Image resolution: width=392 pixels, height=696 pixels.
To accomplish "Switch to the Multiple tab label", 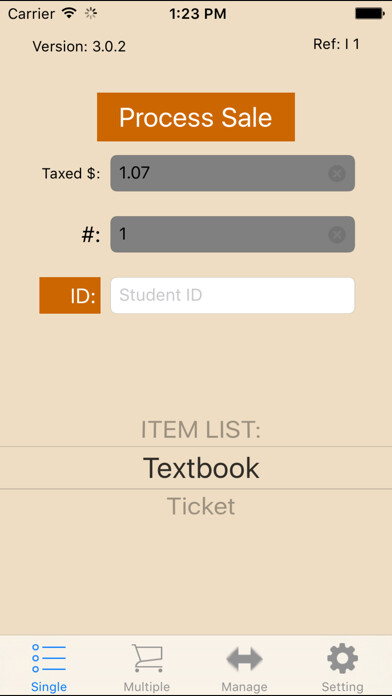I will tap(147, 687).
